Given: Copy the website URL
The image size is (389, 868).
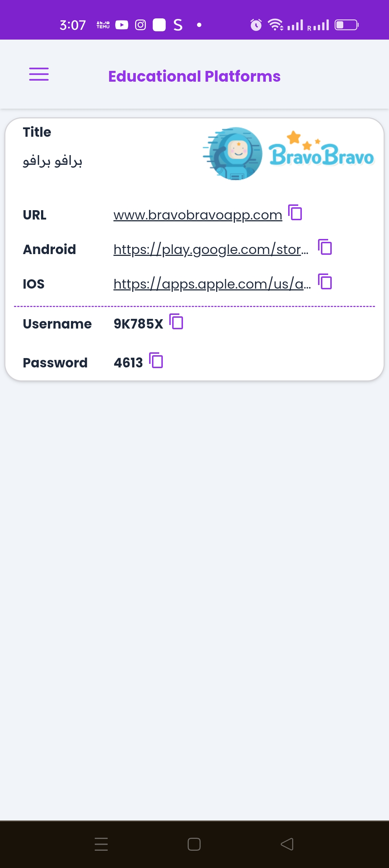Looking at the screenshot, I should (295, 212).
